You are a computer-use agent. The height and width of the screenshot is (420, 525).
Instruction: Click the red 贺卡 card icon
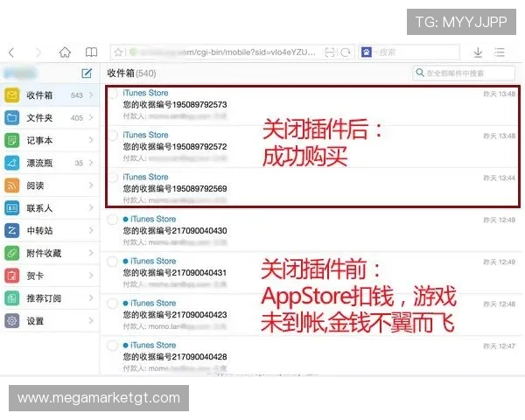pos(12,276)
